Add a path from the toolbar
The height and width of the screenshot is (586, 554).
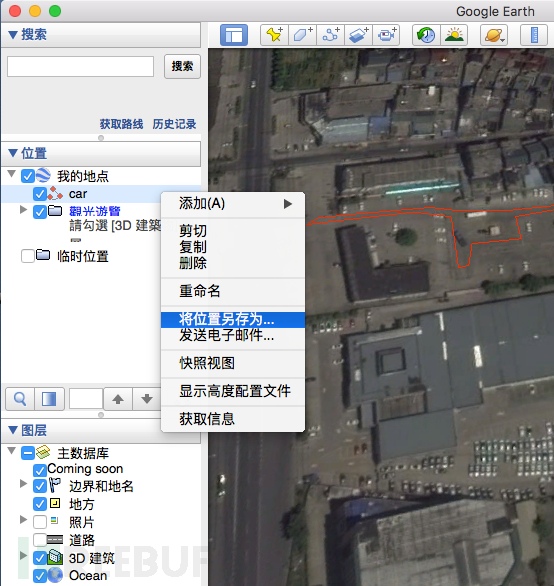point(330,35)
